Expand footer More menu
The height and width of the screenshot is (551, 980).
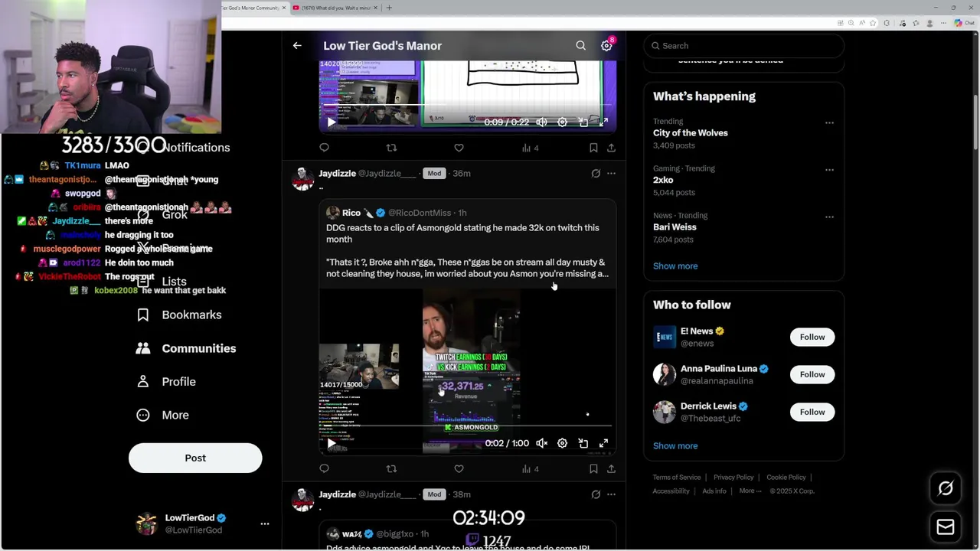(x=750, y=491)
